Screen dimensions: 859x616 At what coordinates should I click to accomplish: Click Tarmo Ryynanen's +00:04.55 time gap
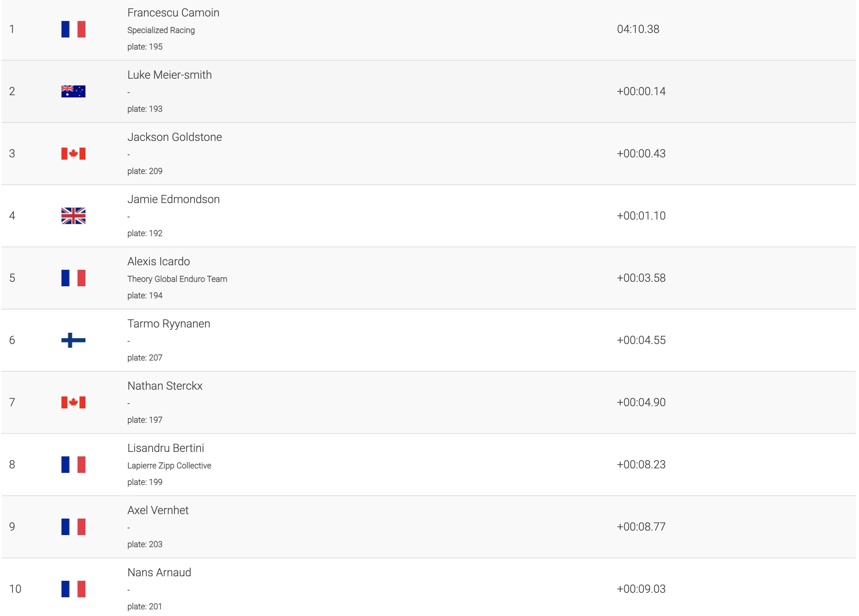(x=641, y=340)
